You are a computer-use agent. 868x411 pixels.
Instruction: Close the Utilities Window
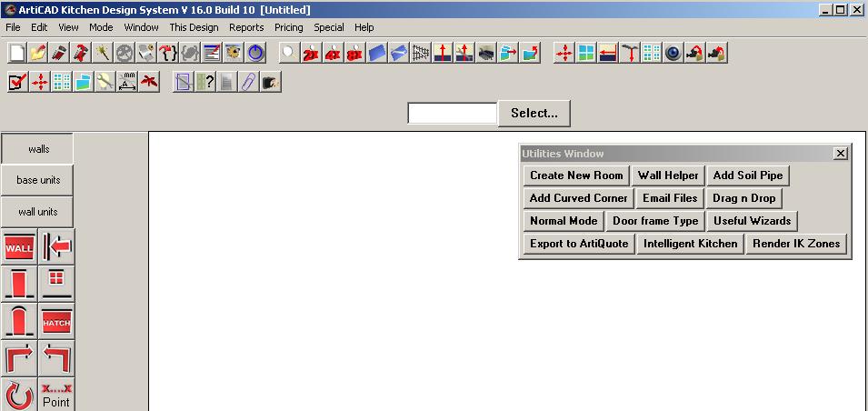841,154
